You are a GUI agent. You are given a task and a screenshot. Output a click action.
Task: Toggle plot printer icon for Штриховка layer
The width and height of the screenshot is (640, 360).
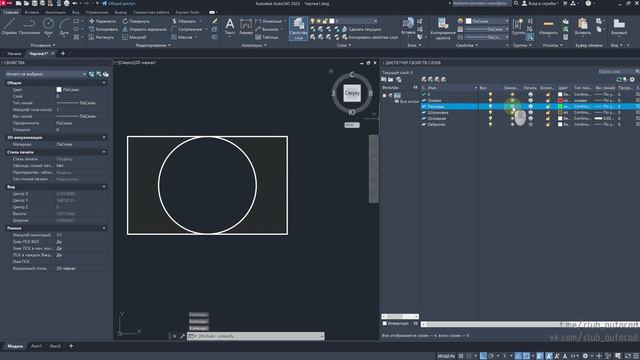coord(530,112)
